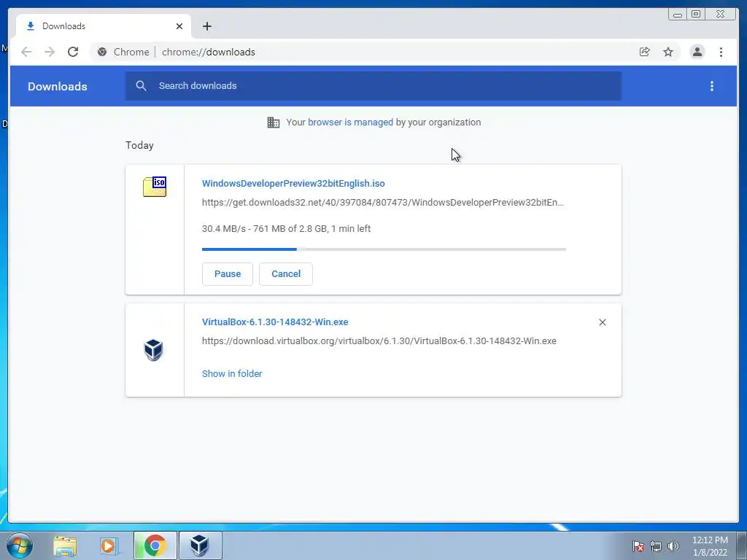747x560 pixels.
Task: Click the download.virtualbox.org source URL text
Action: tap(379, 341)
